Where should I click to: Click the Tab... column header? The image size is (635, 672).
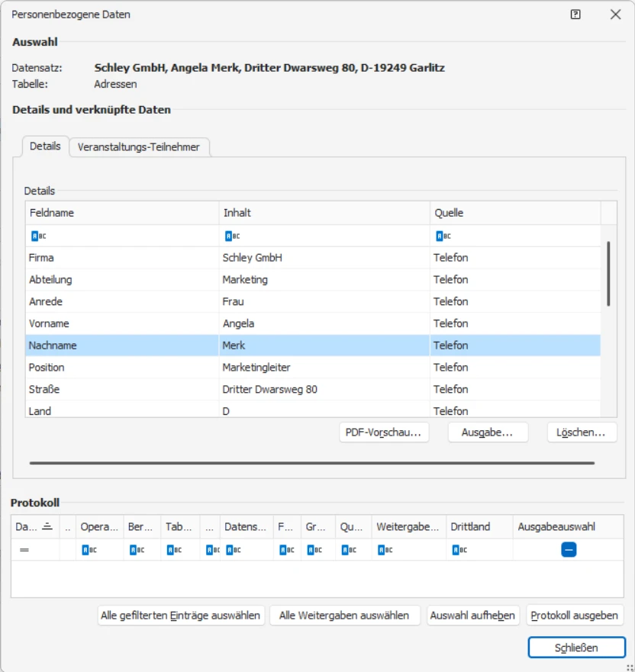point(180,527)
